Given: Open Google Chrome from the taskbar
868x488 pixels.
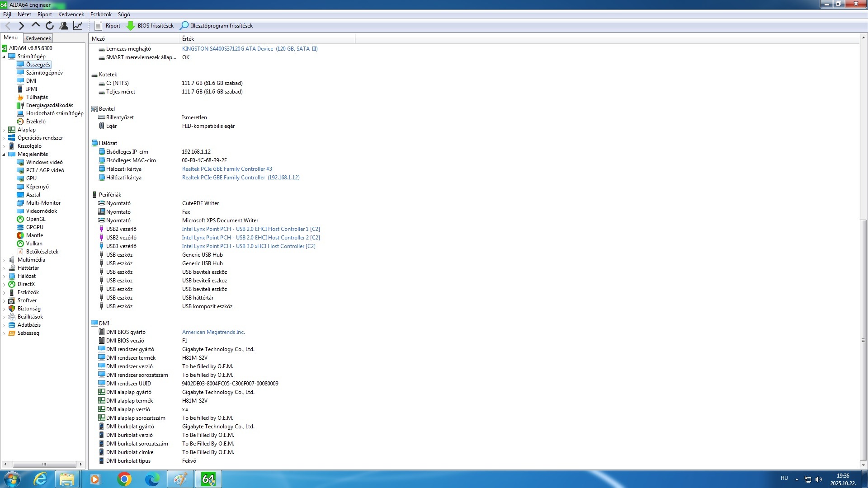Looking at the screenshot, I should coord(124,479).
